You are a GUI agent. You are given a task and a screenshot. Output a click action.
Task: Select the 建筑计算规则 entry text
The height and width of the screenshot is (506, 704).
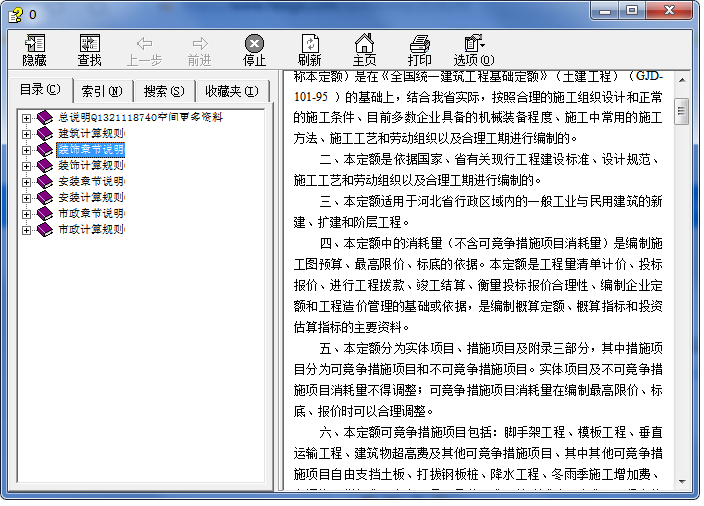click(x=91, y=133)
